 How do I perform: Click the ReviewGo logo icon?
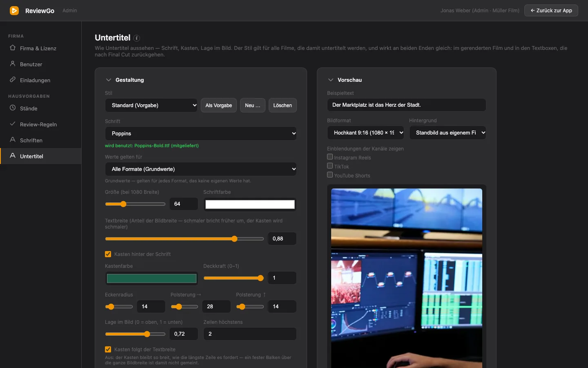(x=14, y=11)
